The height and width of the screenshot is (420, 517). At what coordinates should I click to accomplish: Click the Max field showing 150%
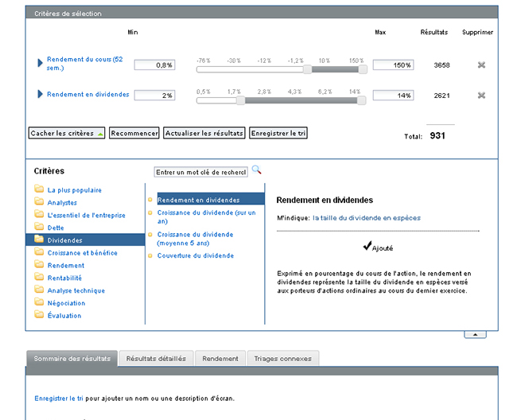click(393, 65)
